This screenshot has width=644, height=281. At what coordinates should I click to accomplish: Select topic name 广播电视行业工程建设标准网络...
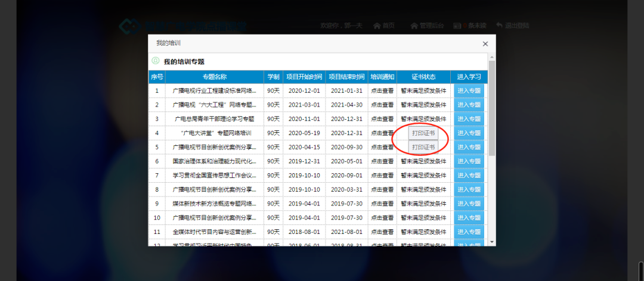(x=215, y=90)
